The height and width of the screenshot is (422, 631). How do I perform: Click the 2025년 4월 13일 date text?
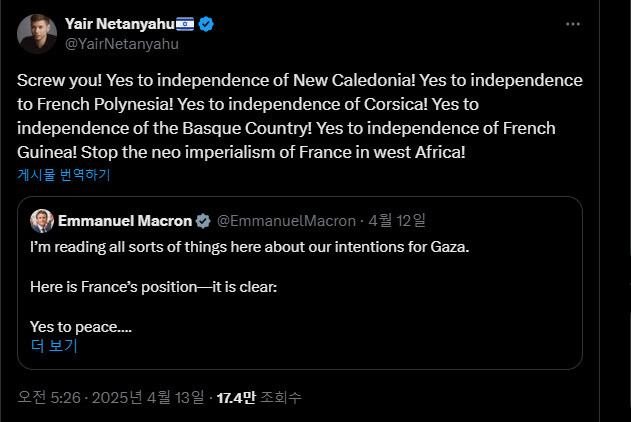point(150,398)
